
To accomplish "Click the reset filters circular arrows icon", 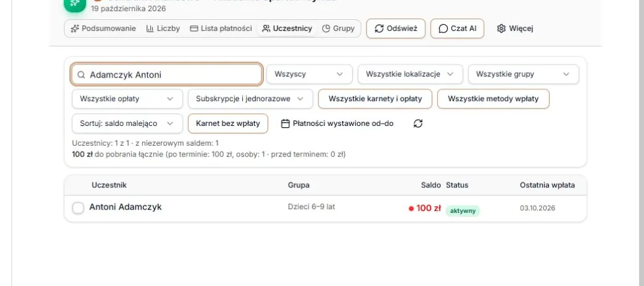I will 418,123.
